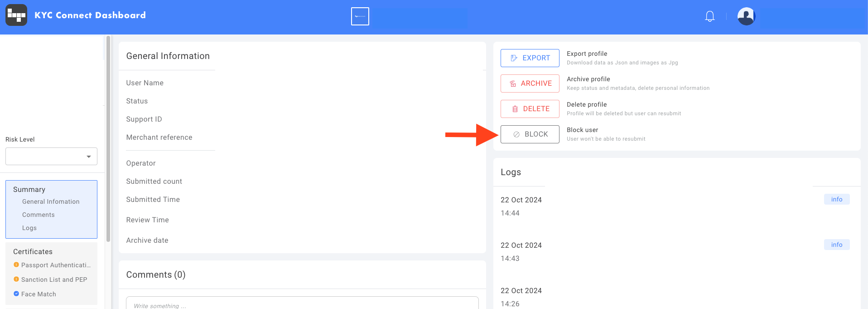Click the KYC Connect Dashboard title
The height and width of the screenshot is (309, 868).
[x=90, y=15]
